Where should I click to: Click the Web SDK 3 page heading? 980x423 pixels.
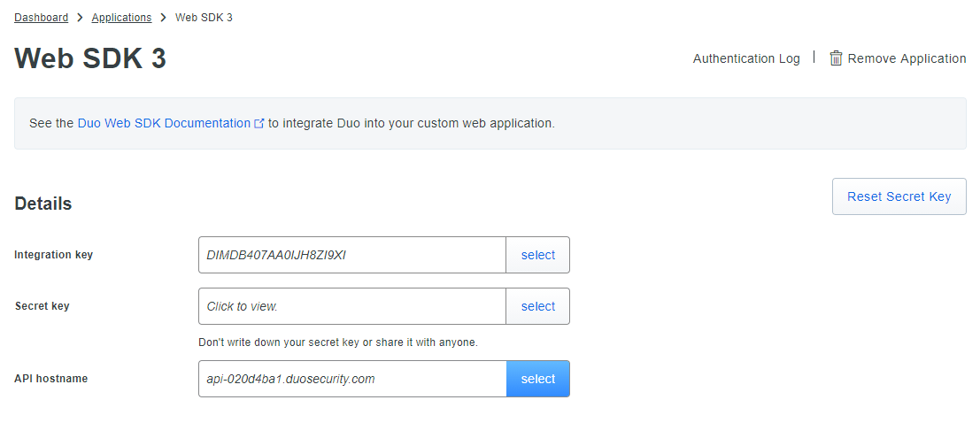click(x=90, y=58)
